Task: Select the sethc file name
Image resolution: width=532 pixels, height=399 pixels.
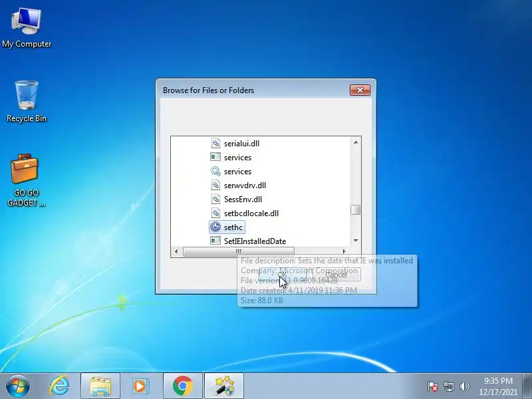Action: [233, 227]
